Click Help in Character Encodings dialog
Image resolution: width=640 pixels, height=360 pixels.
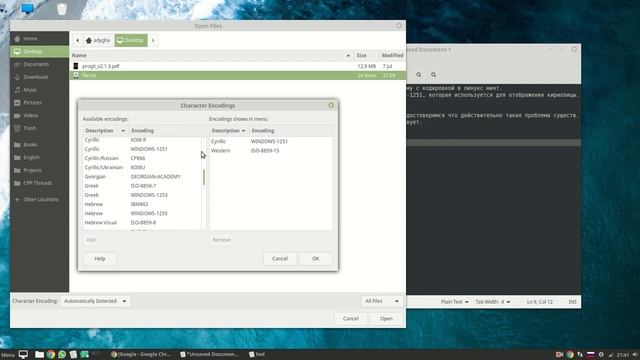pos(100,259)
